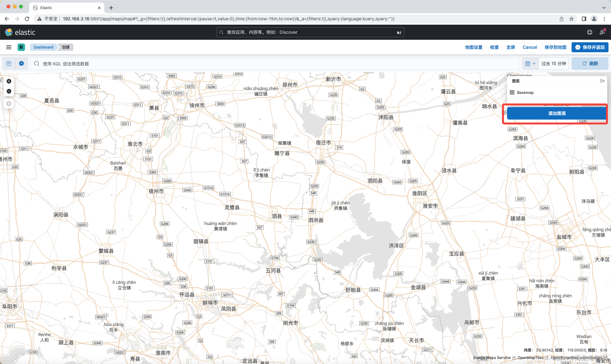The width and height of the screenshot is (611, 364).
Task: Focus the KQL query input field
Action: coord(275,64)
